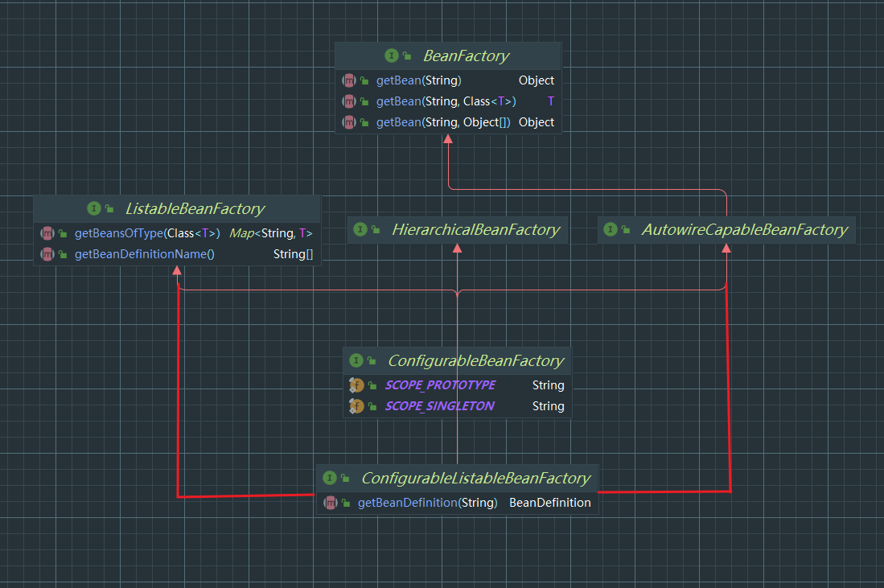Select the AutowireCapableBeanFactory node
Viewport: 884px width, 588px height.
744,230
